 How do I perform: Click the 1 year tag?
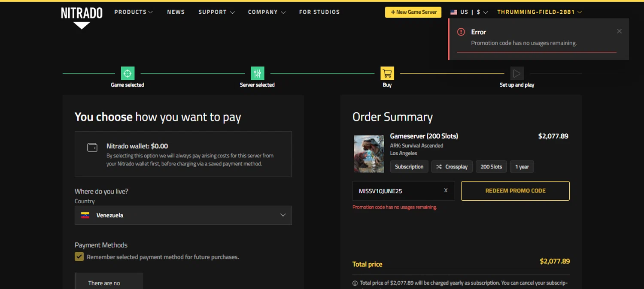click(x=522, y=167)
